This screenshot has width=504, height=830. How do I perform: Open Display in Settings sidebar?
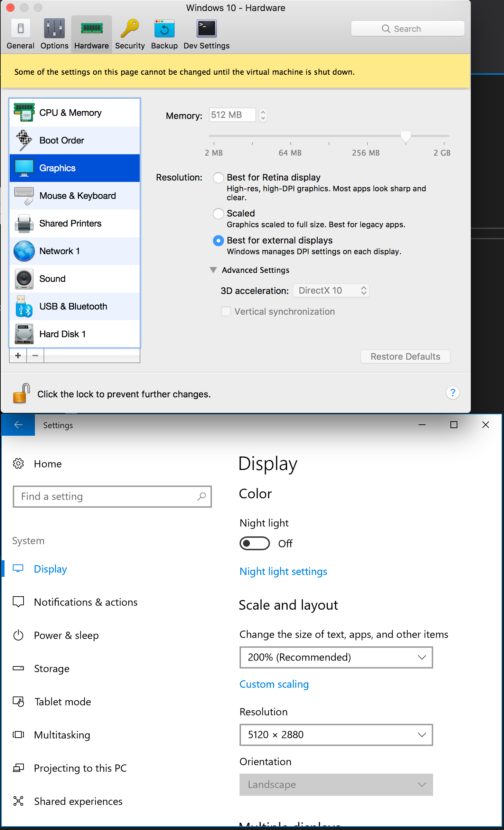(40, 569)
